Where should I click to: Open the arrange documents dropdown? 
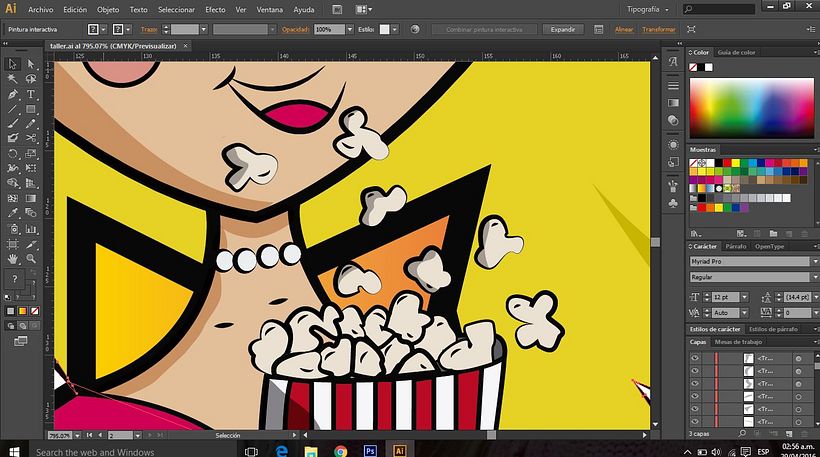click(x=363, y=9)
